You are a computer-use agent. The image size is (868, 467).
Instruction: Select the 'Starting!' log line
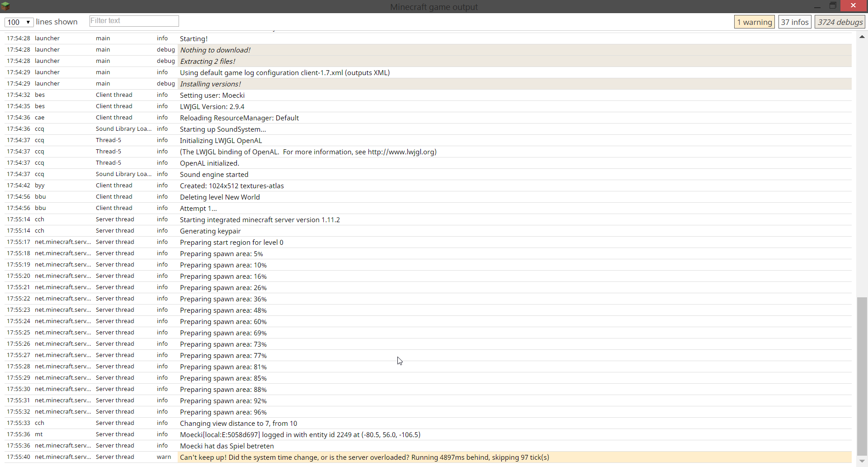point(428,38)
